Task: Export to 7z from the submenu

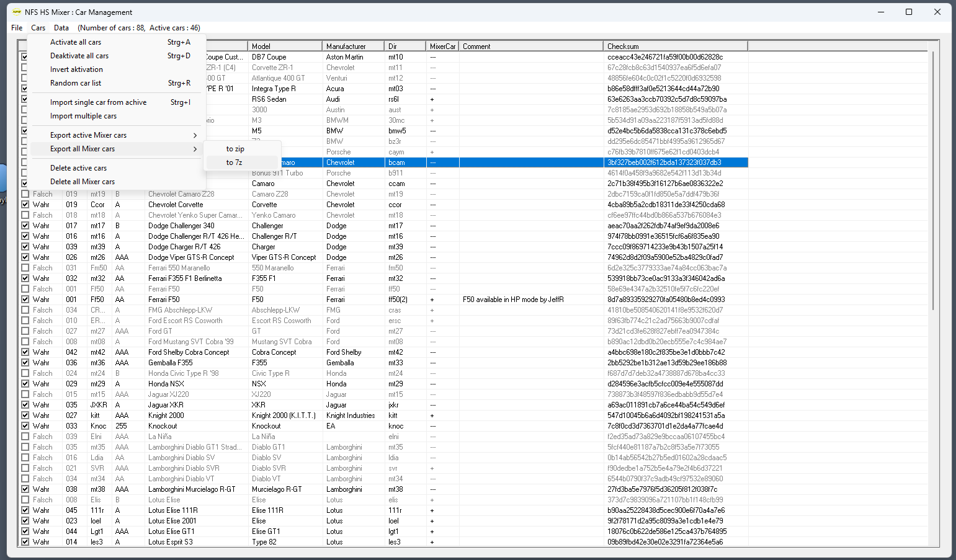Action: point(243,162)
